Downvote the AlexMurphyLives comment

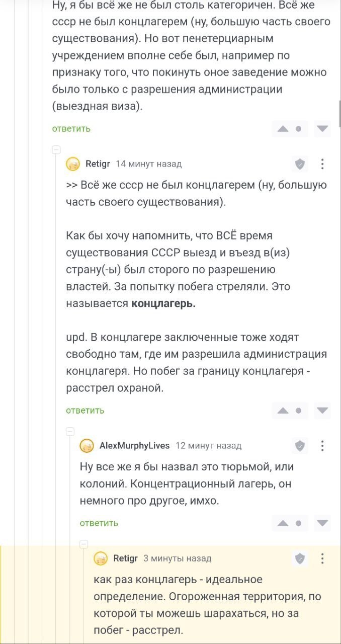(x=322, y=524)
